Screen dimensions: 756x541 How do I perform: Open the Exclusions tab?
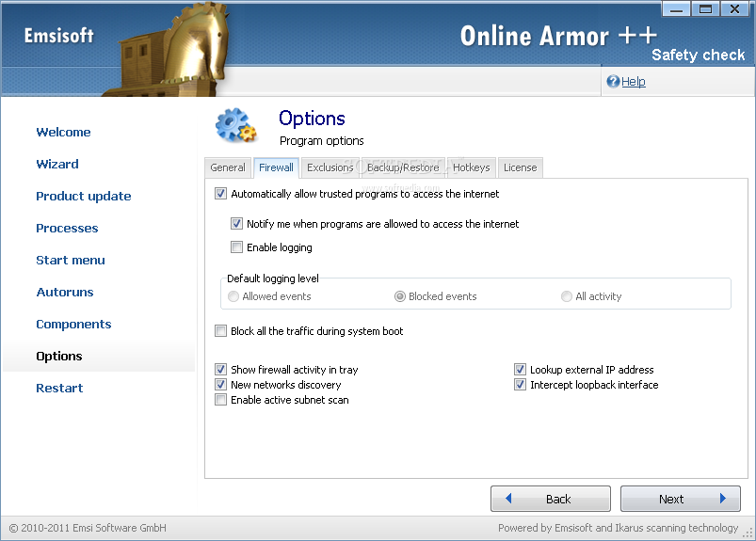[x=330, y=167]
